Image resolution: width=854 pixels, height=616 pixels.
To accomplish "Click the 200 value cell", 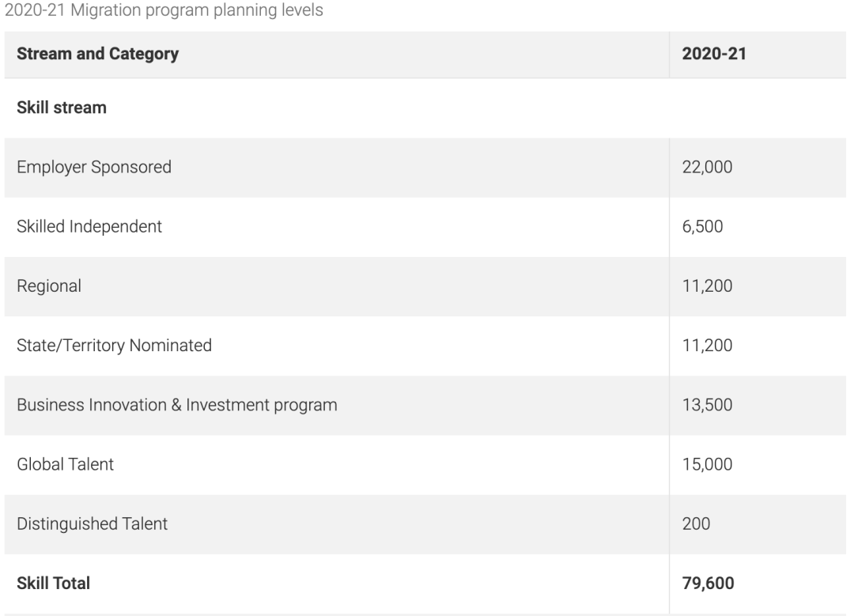I will (696, 524).
